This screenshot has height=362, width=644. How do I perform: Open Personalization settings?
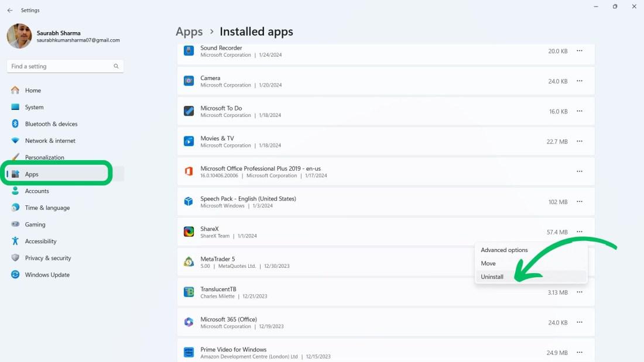tap(65, 157)
